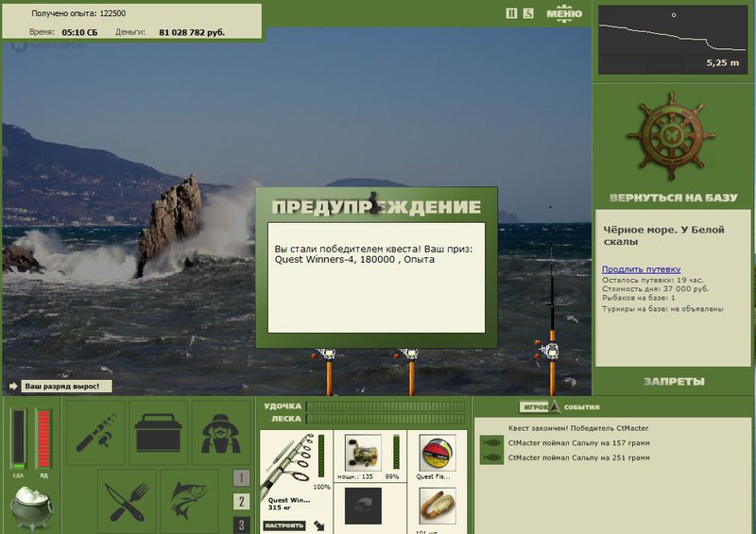Click the left fishing rod reel on shore

click(x=326, y=354)
